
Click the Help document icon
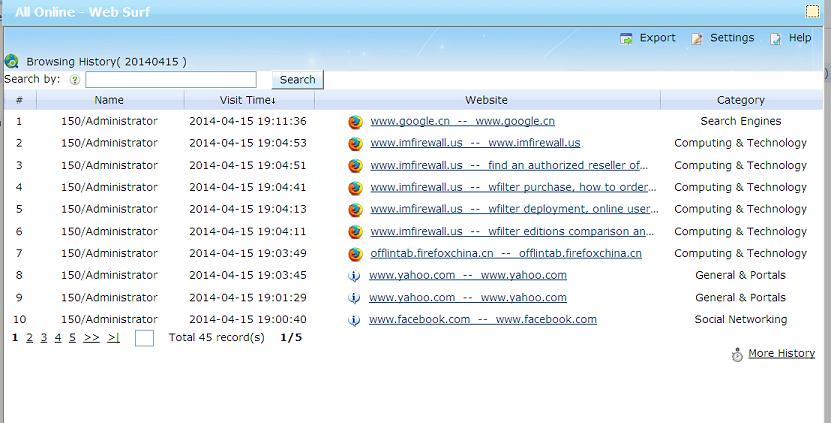click(x=775, y=39)
